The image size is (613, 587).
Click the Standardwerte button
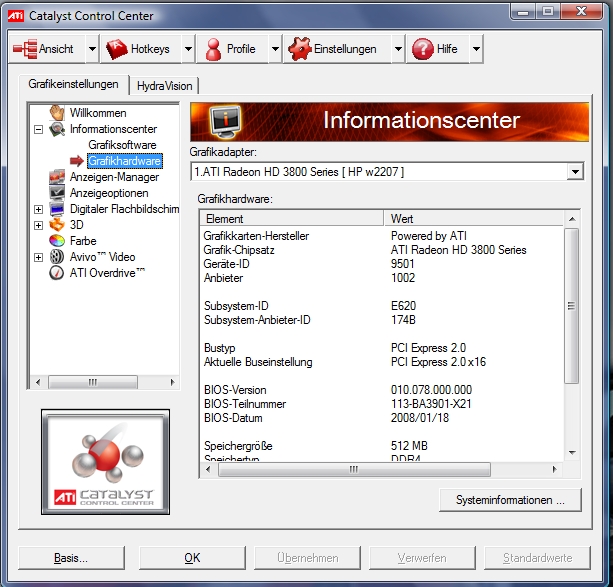pyautogui.click(x=537, y=558)
